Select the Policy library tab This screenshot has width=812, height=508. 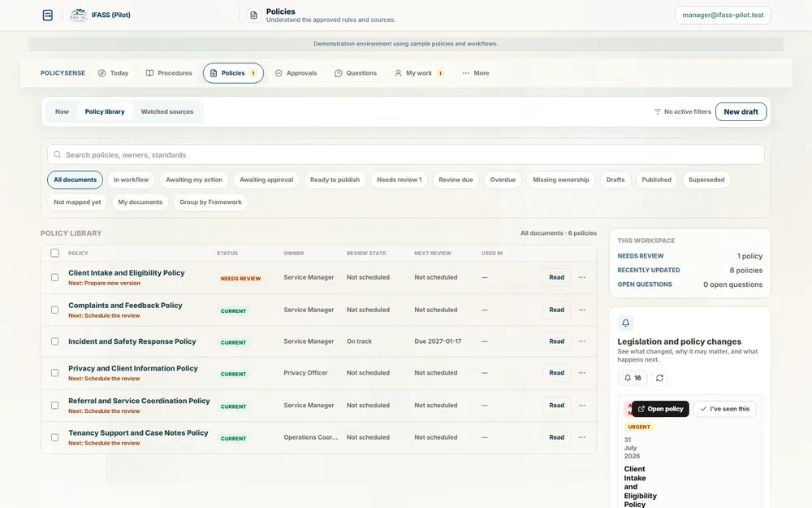tap(105, 112)
